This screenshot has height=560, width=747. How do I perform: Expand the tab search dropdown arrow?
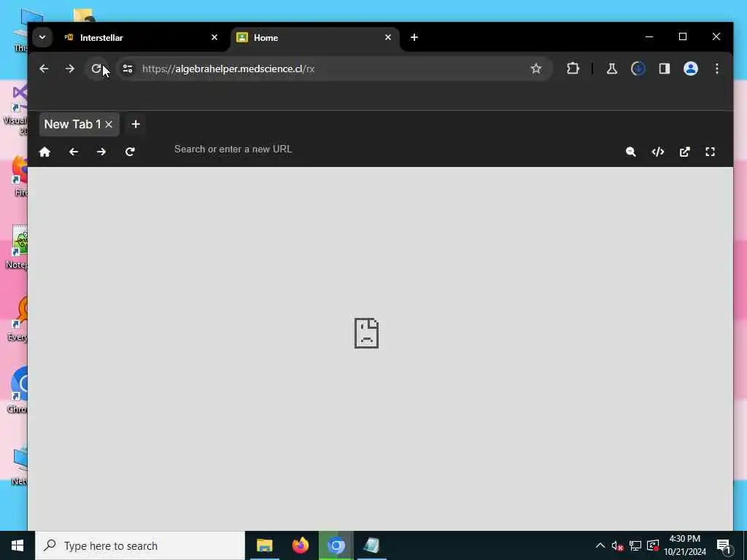click(x=42, y=37)
